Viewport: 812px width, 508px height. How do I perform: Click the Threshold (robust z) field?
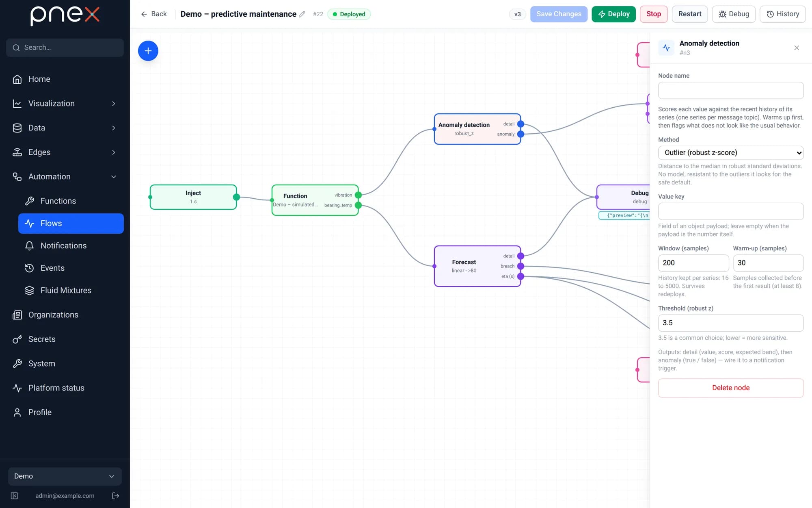(x=731, y=323)
